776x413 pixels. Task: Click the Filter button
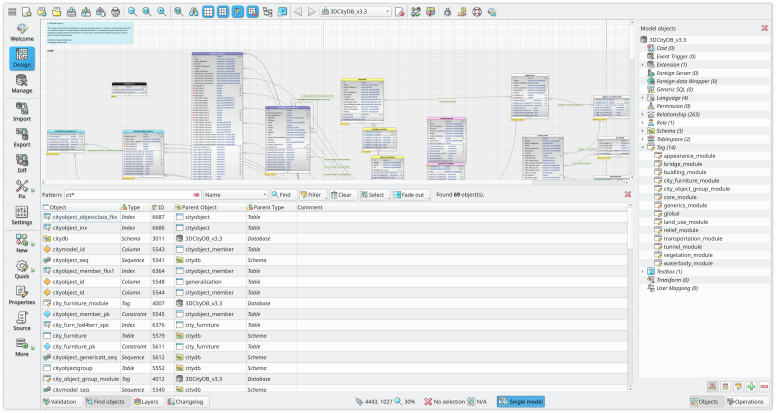[311, 195]
